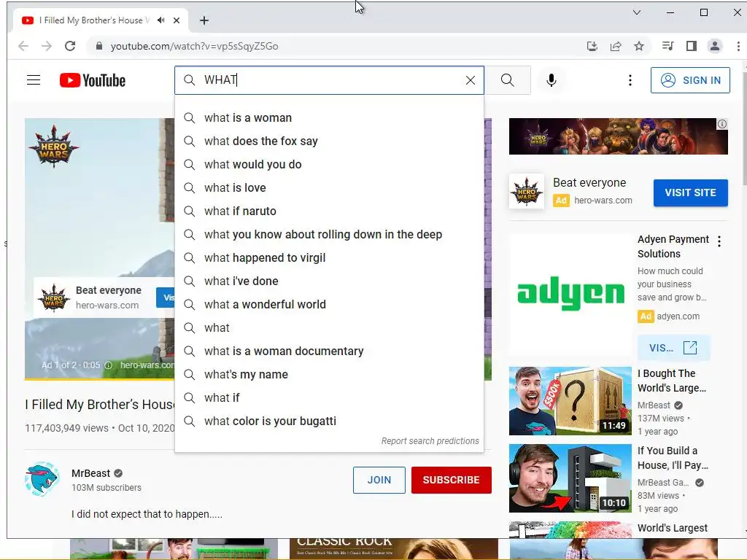The width and height of the screenshot is (747, 560).
Task: Open ad info icon in video player
Action: click(x=108, y=365)
